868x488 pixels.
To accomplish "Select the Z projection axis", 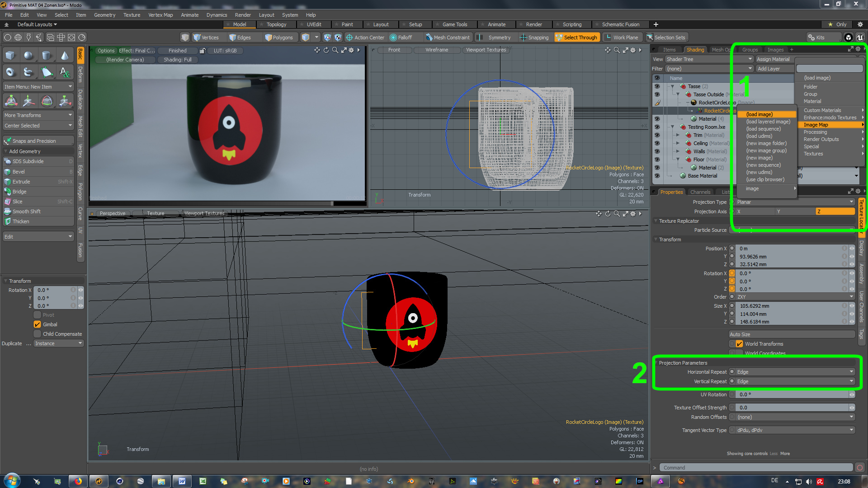I will pyautogui.click(x=835, y=211).
